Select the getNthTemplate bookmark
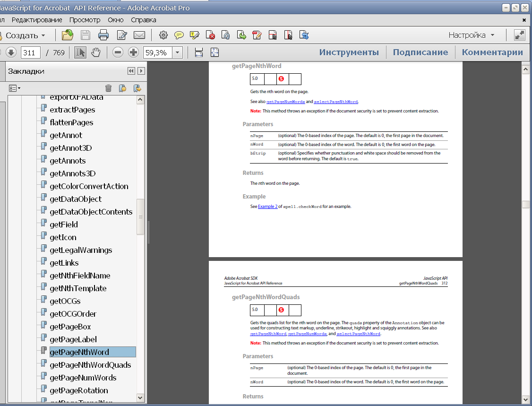This screenshot has width=532, height=406. tap(78, 288)
